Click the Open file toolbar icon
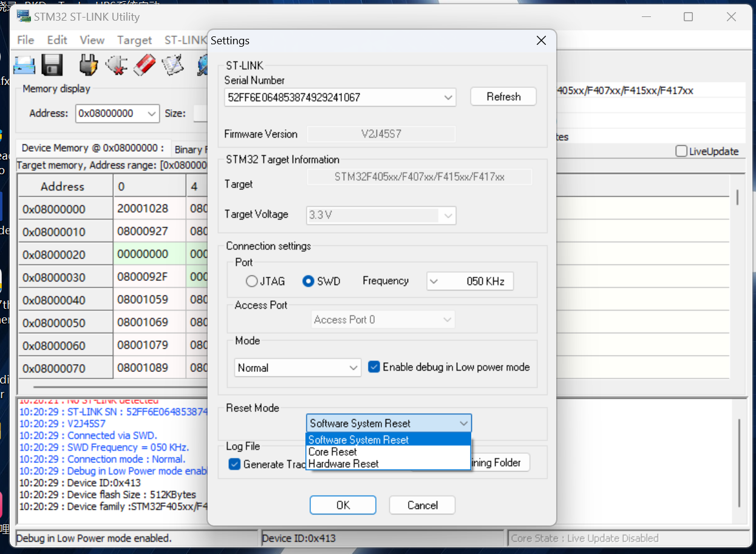The width and height of the screenshot is (756, 554). [x=25, y=65]
